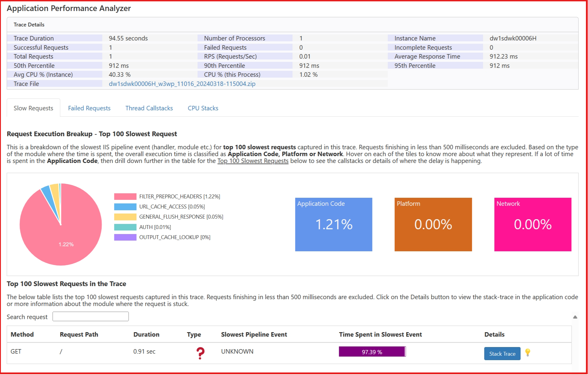Switch to the Failed Requests tab
Viewport: 588px width, 375px height.
tap(89, 108)
